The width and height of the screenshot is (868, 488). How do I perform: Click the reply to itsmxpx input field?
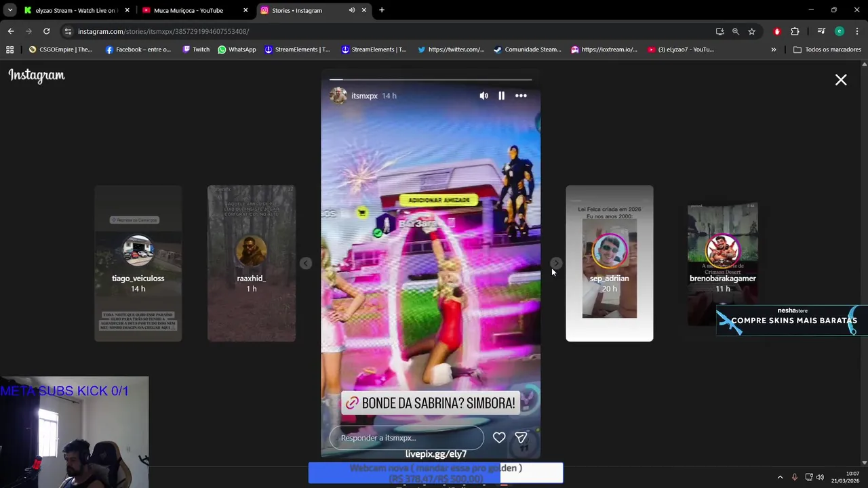[407, 438]
